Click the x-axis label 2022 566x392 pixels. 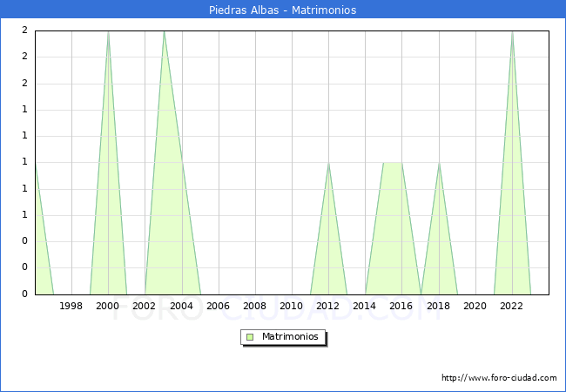click(512, 306)
